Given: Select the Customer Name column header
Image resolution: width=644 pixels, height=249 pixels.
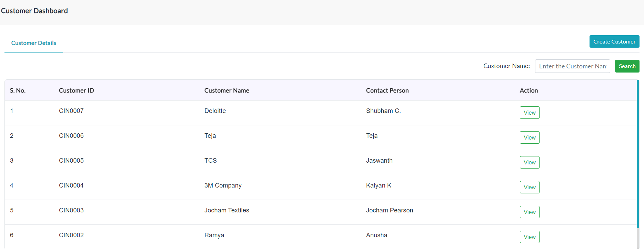Looking at the screenshot, I should click(x=227, y=90).
